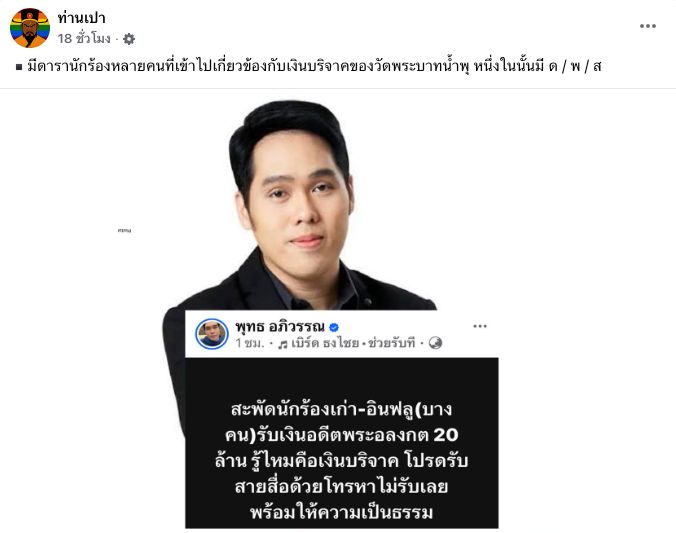Click the music note icon
Viewport: 676px width, 533px height.
[x=283, y=344]
